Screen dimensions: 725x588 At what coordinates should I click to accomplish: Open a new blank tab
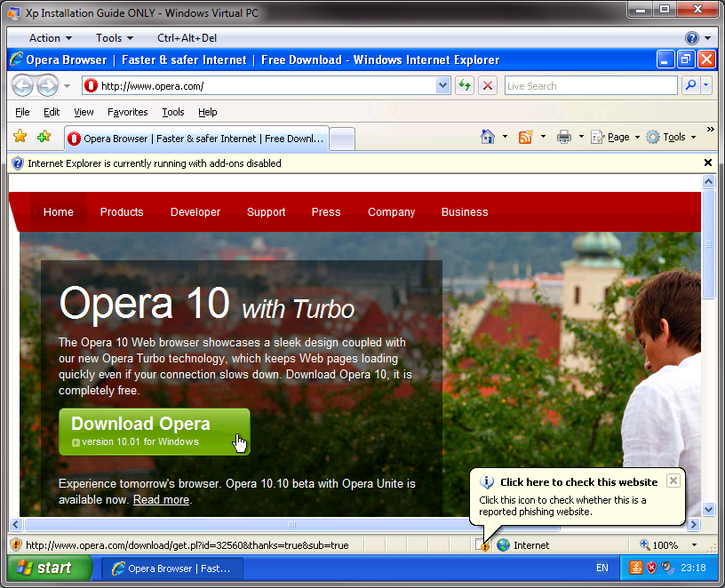pyautogui.click(x=343, y=139)
